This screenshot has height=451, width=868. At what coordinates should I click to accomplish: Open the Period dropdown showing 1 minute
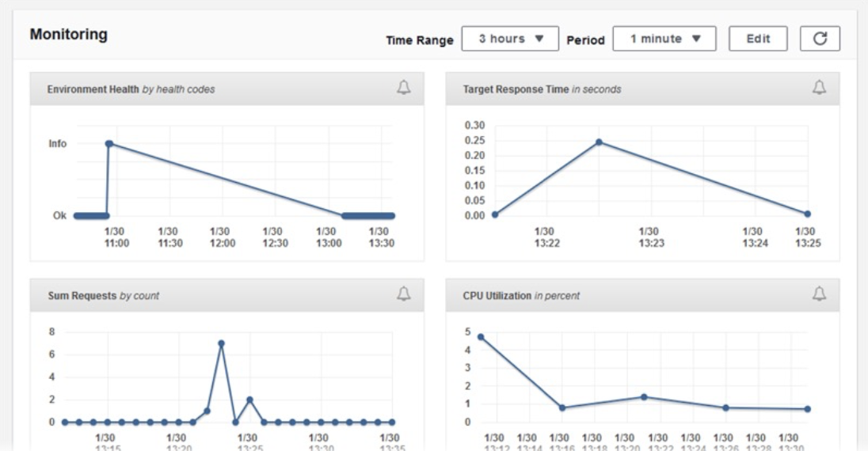665,39
